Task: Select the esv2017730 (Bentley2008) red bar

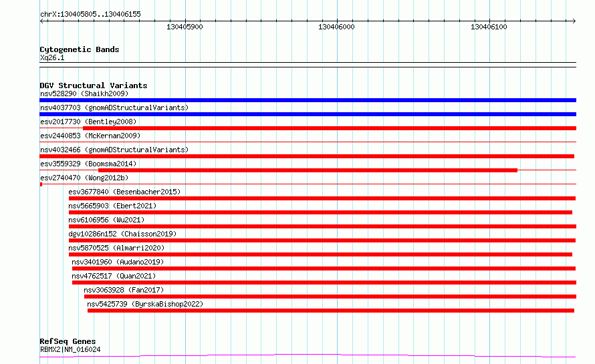Action: (330, 128)
